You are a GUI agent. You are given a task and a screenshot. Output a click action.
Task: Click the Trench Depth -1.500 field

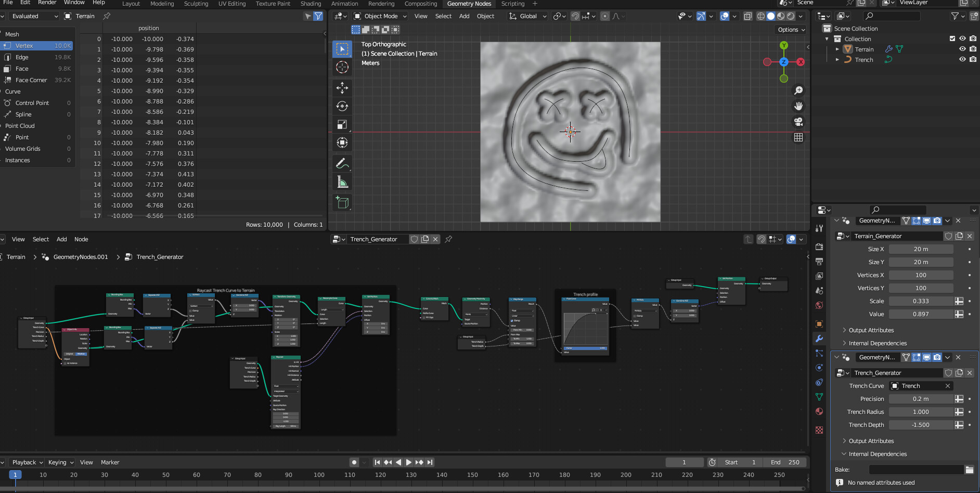[921, 425]
